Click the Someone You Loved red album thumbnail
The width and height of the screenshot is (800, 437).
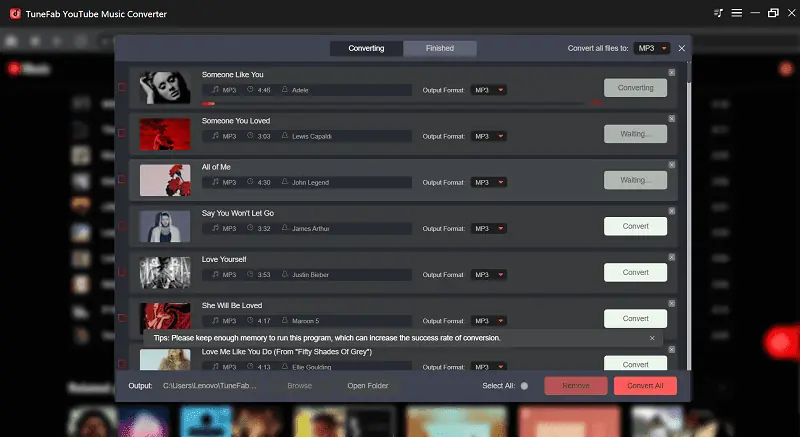tap(165, 134)
